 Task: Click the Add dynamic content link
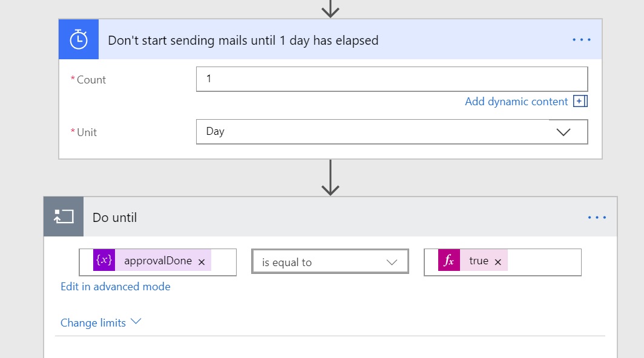tap(516, 102)
